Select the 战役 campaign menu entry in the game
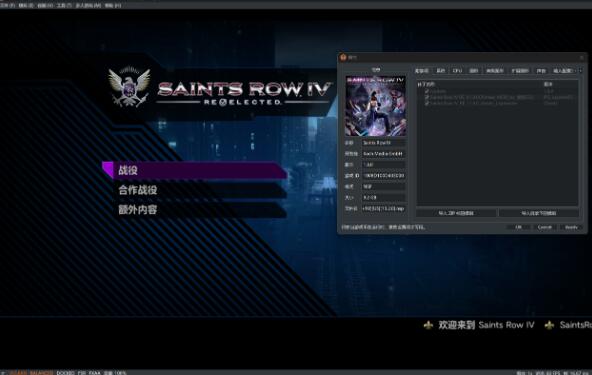 [195, 170]
